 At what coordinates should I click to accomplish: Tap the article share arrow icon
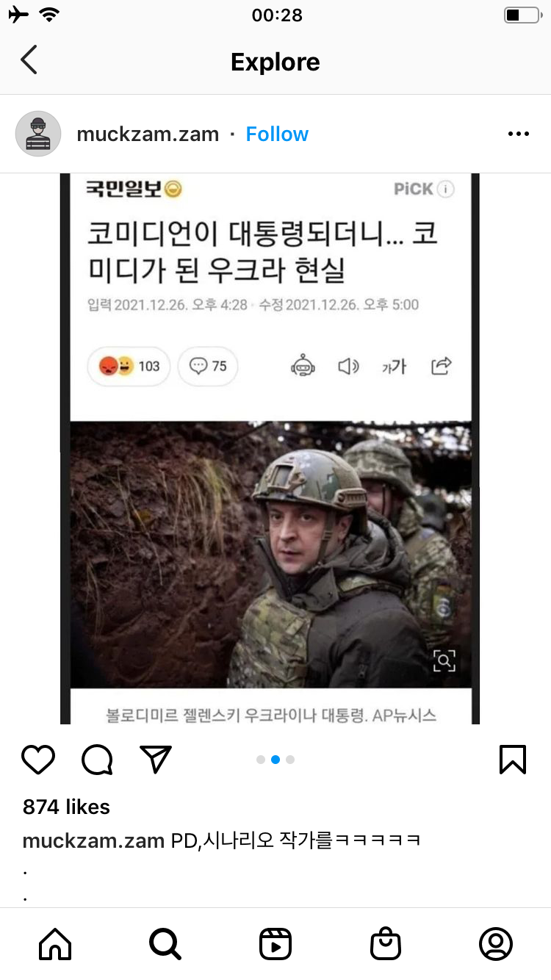(441, 366)
